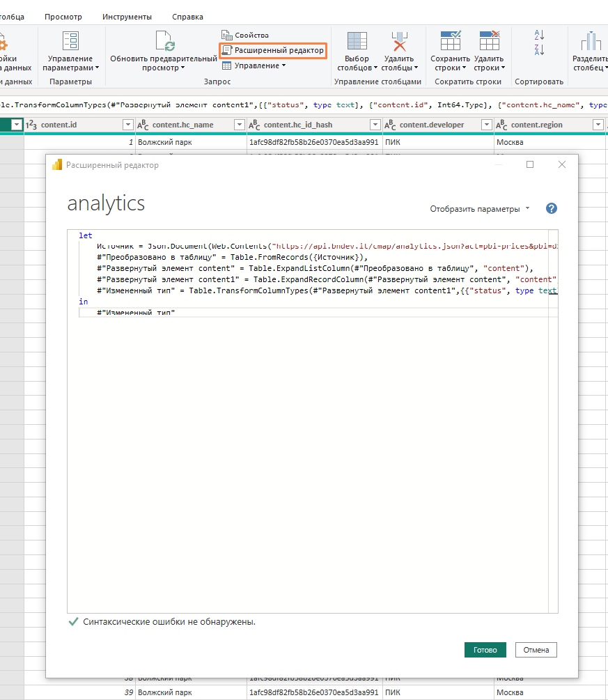This screenshot has width=608, height=700.
Task: Click the 'in' keyword in the editor
Action: (84, 302)
